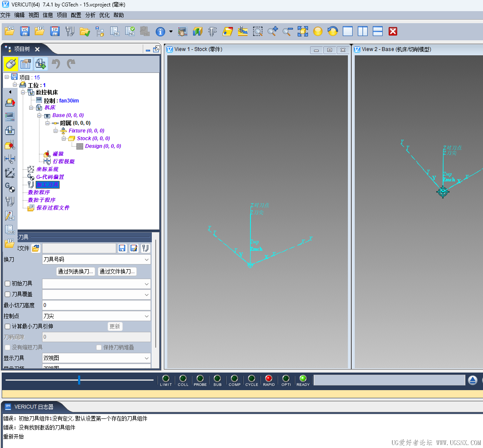Open the 配置 menu

point(76,15)
